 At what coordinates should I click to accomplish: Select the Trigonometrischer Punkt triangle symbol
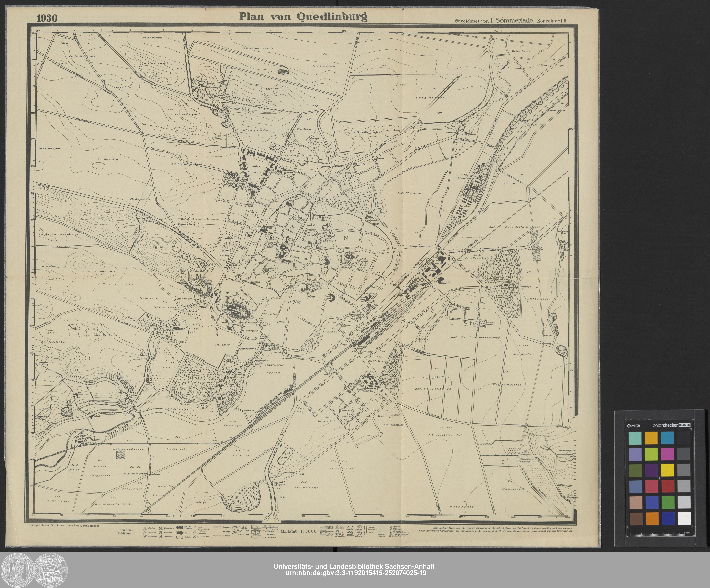pyautogui.click(x=195, y=531)
